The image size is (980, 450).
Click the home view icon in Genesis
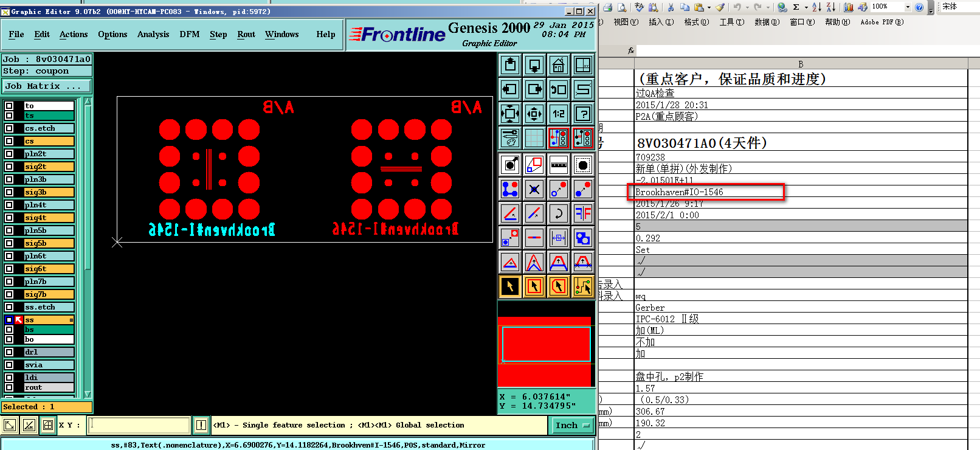point(559,64)
